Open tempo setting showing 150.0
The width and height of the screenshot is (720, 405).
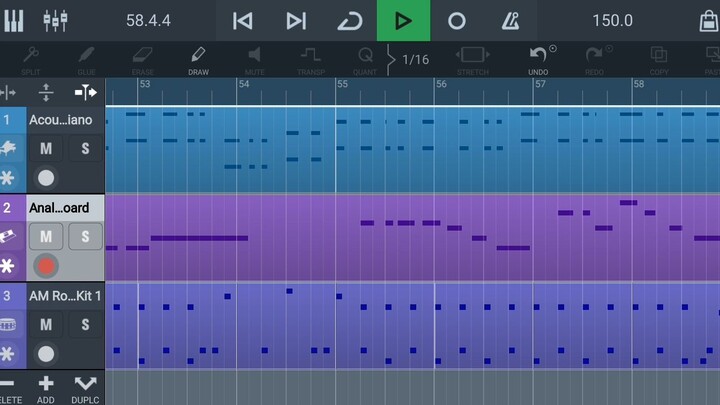(612, 20)
